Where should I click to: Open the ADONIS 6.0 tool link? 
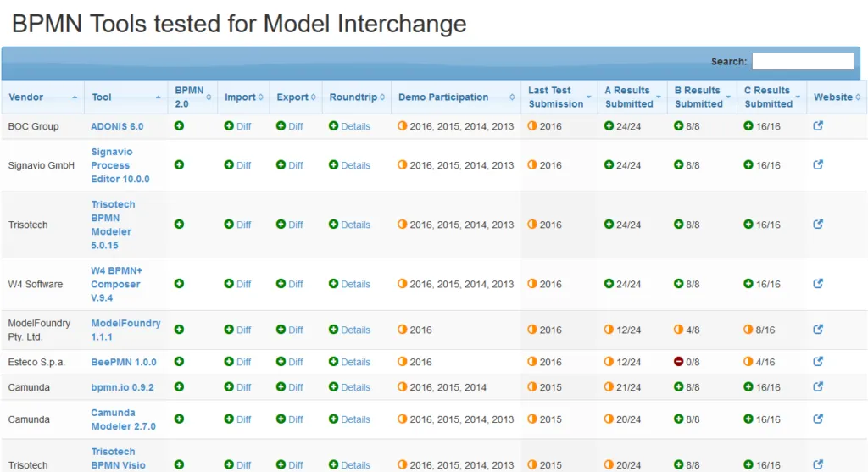pyautogui.click(x=117, y=127)
